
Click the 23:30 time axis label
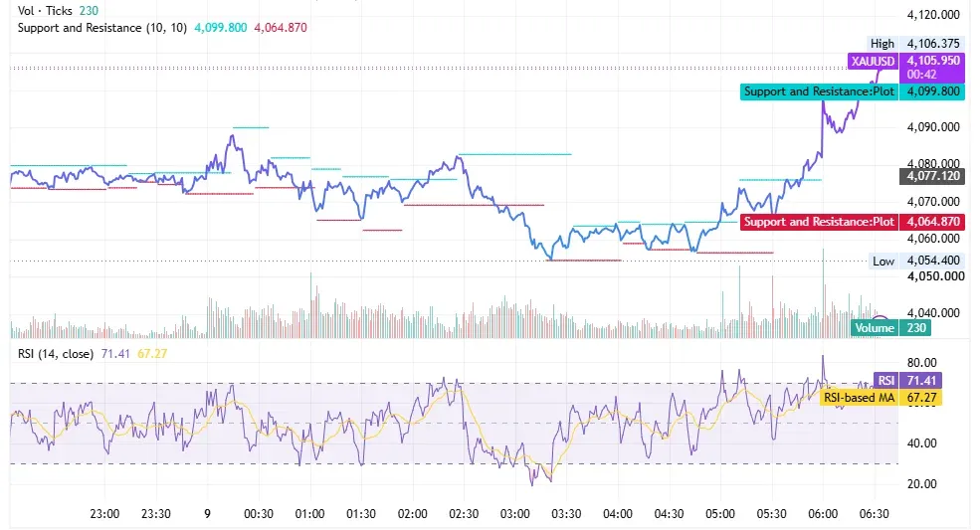[x=155, y=514]
